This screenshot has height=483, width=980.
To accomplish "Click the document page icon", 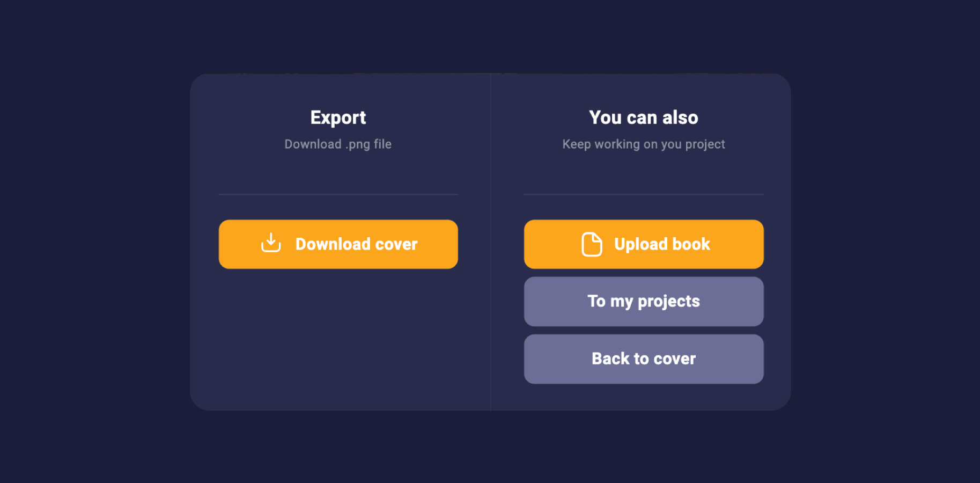I will 592,244.
